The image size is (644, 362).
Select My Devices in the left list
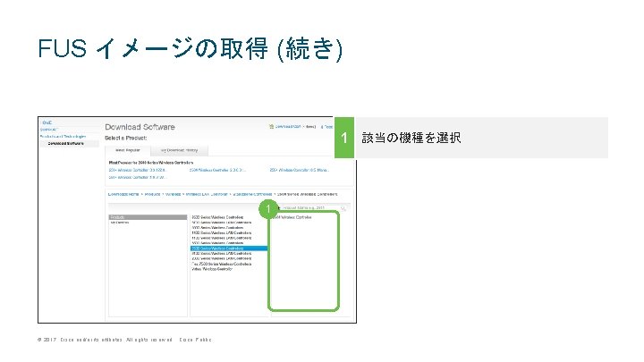pyautogui.click(x=120, y=223)
